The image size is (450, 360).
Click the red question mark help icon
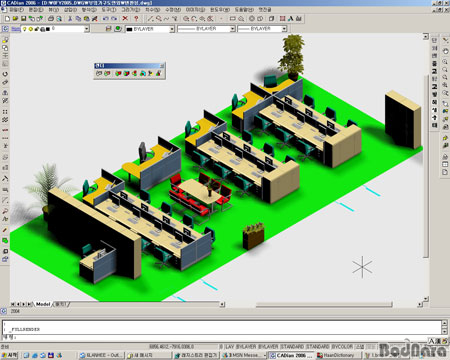pyautogui.click(x=136, y=19)
